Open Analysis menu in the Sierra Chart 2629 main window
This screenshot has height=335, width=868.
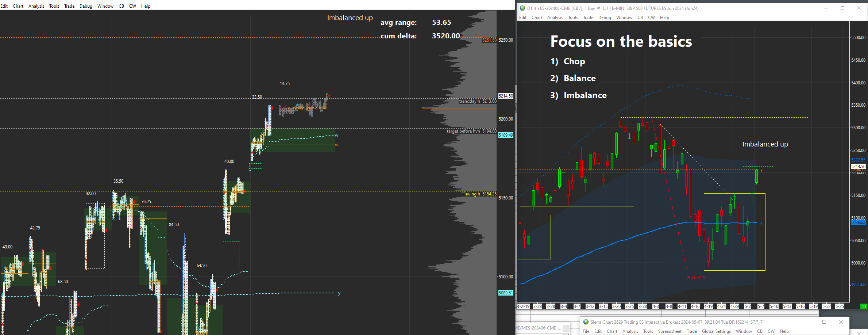(x=630, y=331)
